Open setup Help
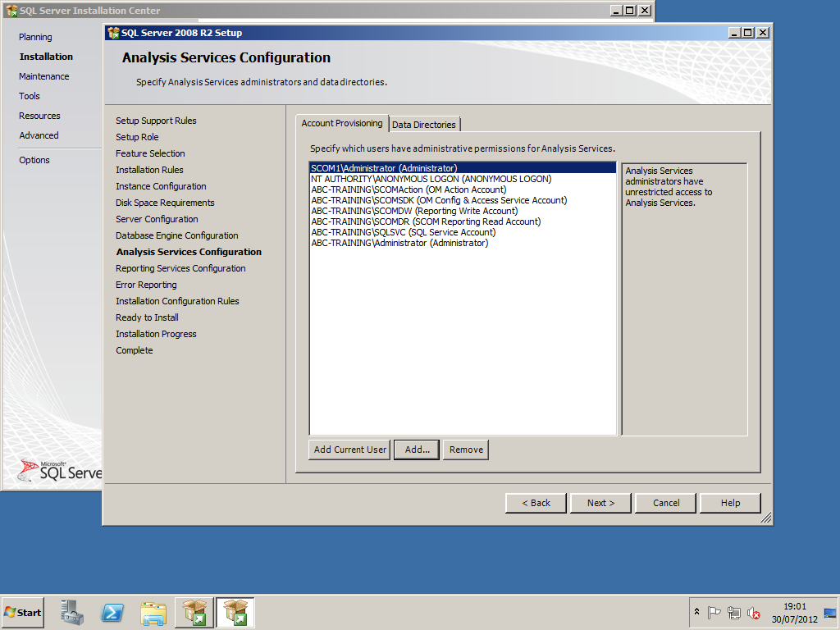Image resolution: width=840 pixels, height=630 pixels. coord(730,503)
